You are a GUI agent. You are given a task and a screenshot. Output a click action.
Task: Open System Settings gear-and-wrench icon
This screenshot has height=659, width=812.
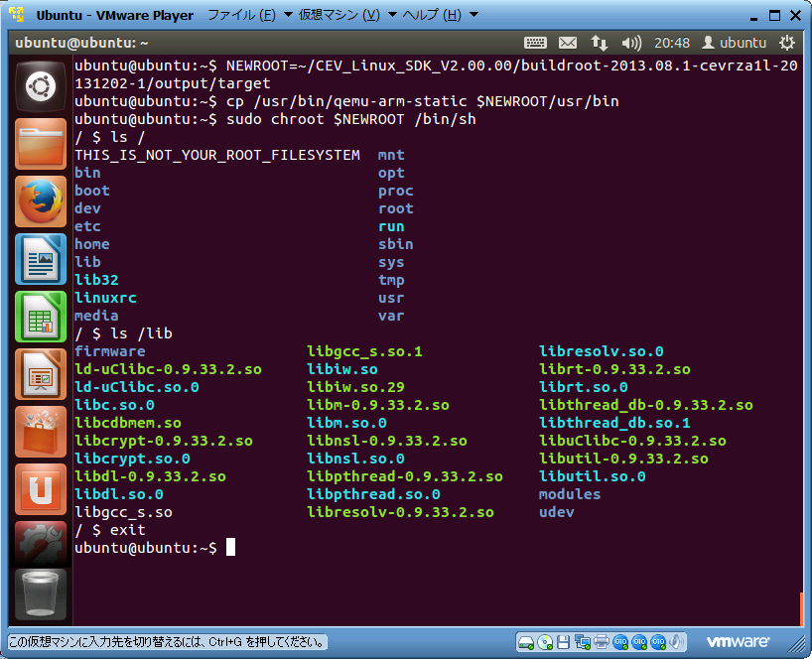(41, 544)
